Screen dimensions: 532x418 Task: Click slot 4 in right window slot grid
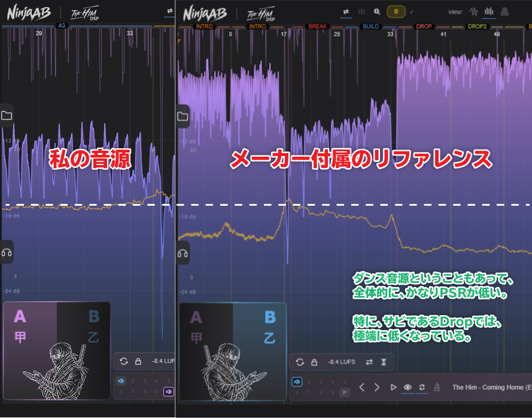[333, 382]
